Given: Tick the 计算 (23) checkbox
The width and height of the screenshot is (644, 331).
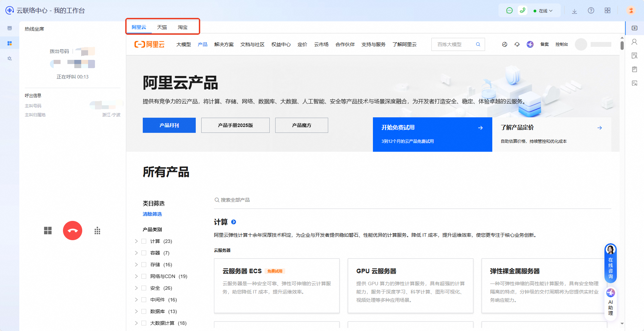Looking at the screenshot, I should tap(144, 241).
